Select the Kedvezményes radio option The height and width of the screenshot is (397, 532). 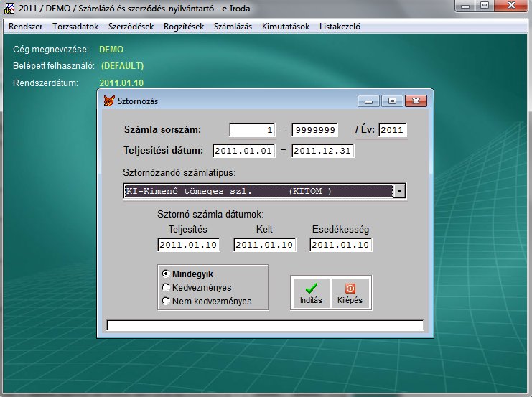click(x=167, y=288)
